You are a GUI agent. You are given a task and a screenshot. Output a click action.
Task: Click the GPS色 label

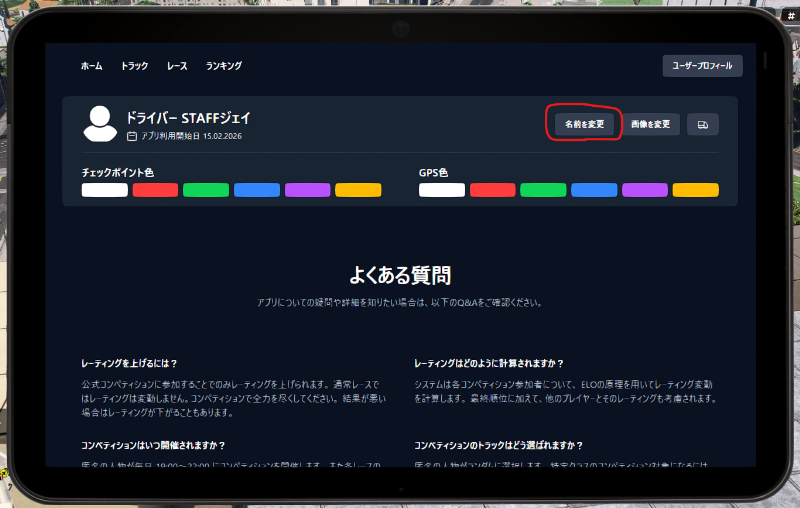click(x=433, y=172)
